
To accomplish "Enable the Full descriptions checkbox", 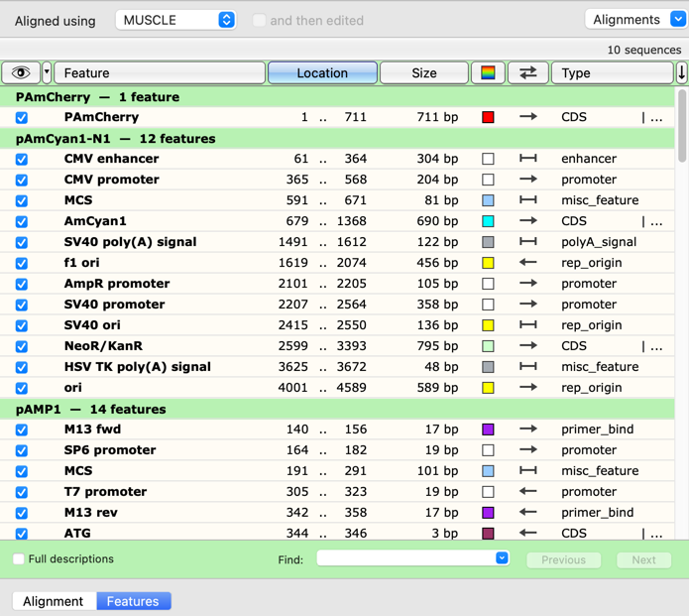I will tap(19, 558).
